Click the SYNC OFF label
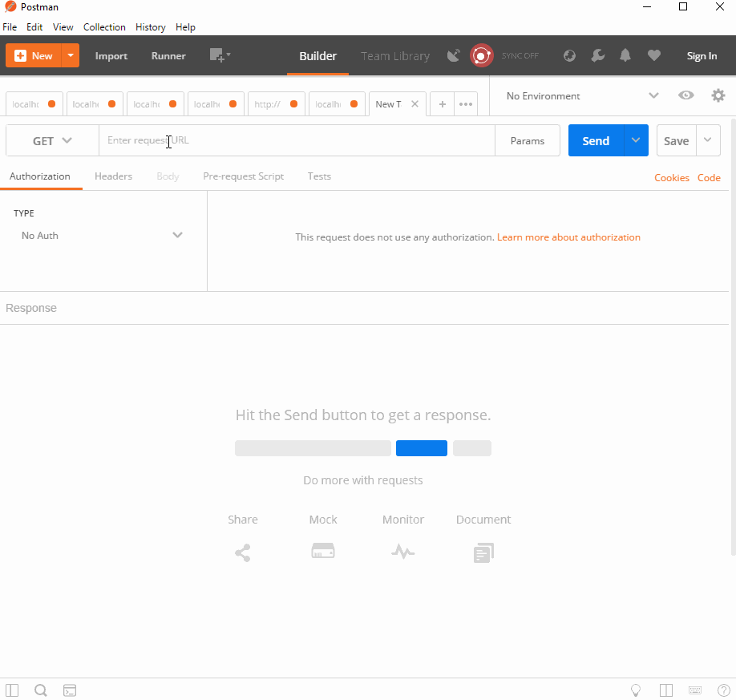Image resolution: width=736 pixels, height=700 pixels. (x=520, y=56)
